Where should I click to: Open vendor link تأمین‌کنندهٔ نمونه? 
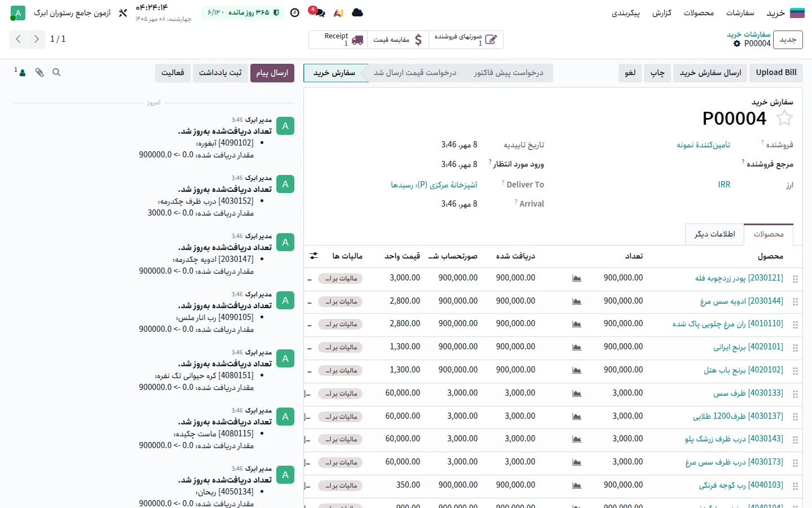point(703,145)
